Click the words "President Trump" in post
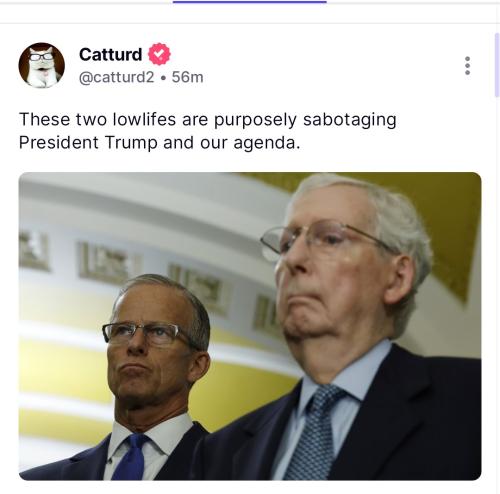This screenshot has height=494, width=500. (x=88, y=143)
